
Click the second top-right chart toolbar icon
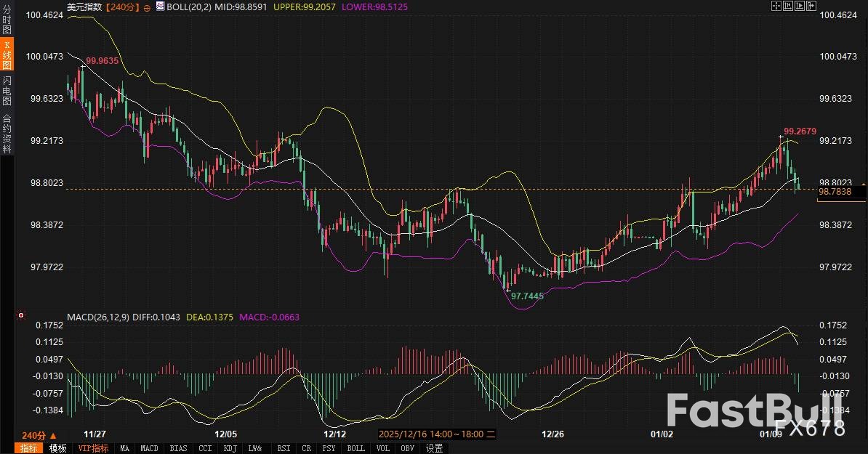click(787, 7)
